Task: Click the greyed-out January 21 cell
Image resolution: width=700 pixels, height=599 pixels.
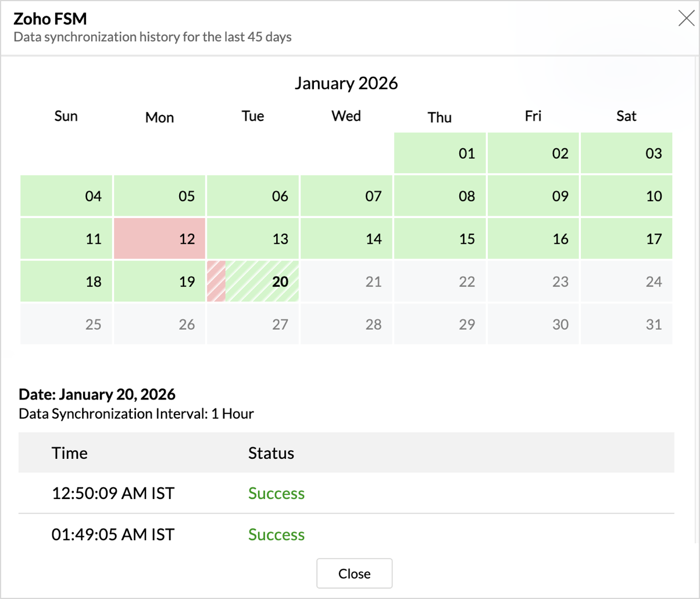Action: pos(347,281)
